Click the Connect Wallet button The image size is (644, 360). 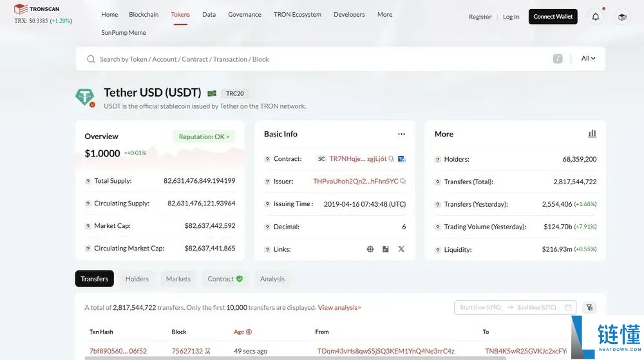553,17
